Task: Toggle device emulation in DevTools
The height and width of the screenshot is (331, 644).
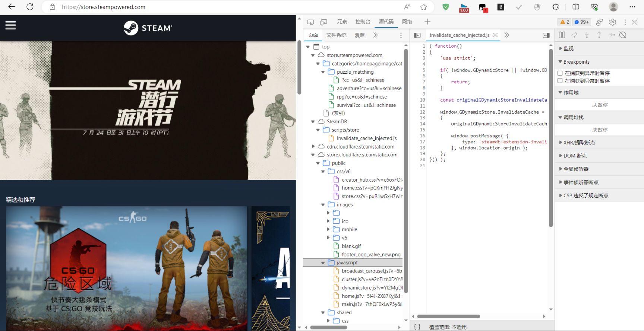Action: (x=324, y=22)
